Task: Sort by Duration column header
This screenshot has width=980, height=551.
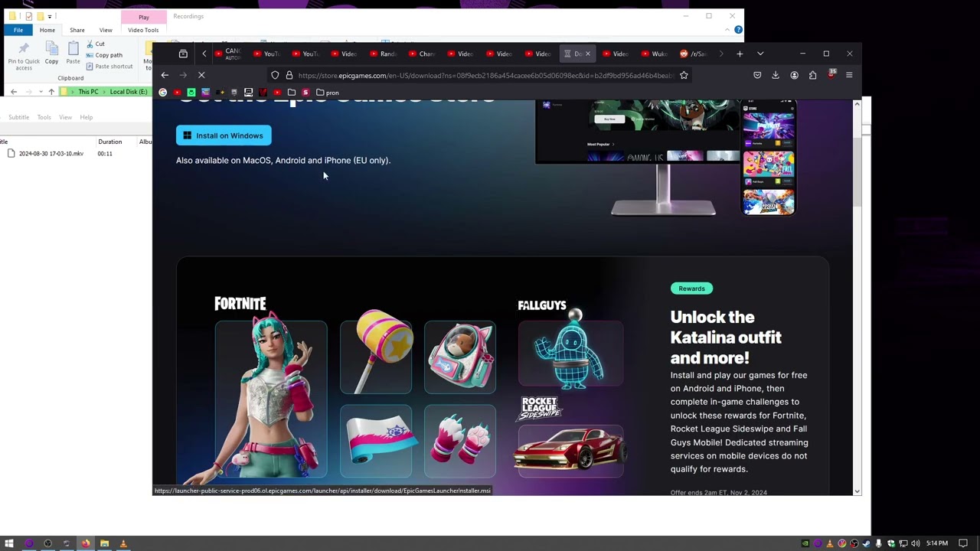Action: 109,142
